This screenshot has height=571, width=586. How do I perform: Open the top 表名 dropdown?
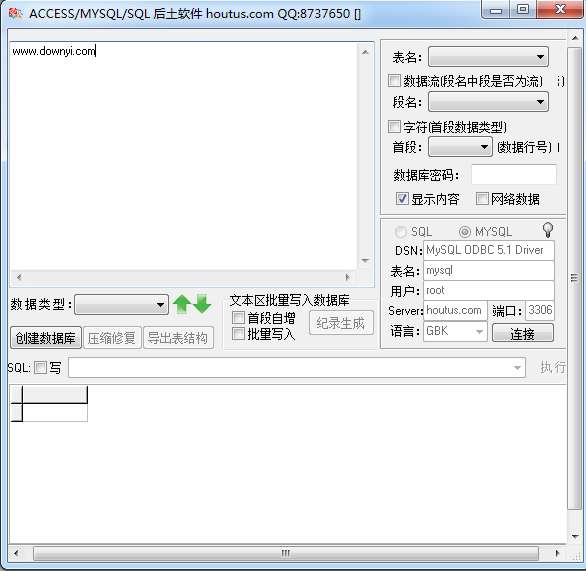(488, 57)
